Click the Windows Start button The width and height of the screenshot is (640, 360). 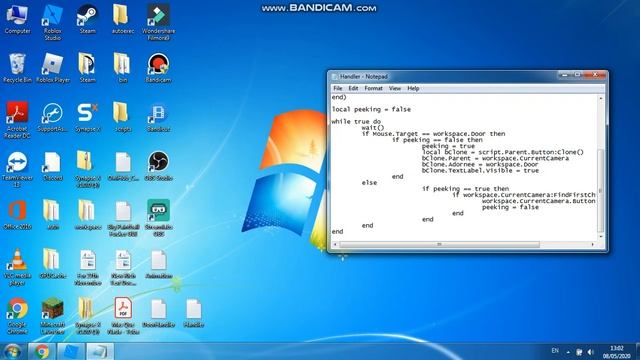[12, 351]
